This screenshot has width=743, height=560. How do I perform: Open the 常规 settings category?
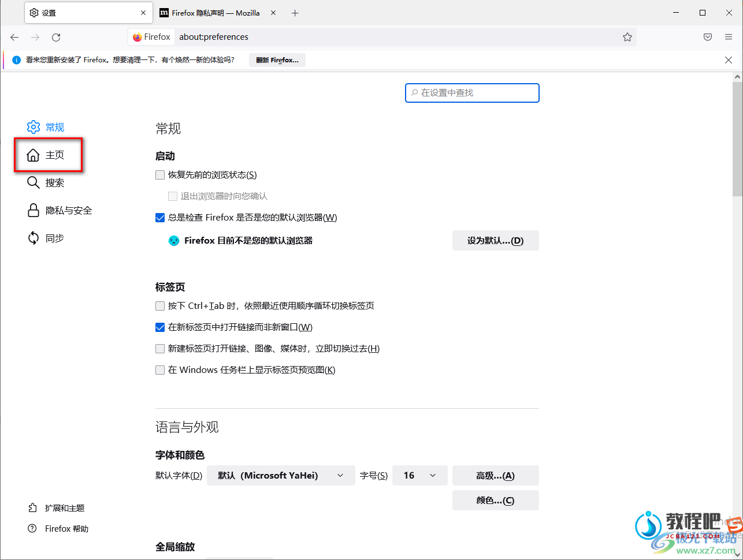point(46,127)
